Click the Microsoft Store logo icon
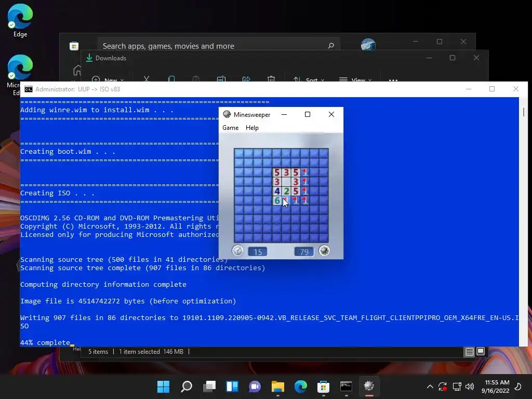Image resolution: width=532 pixels, height=399 pixels. coord(74,46)
